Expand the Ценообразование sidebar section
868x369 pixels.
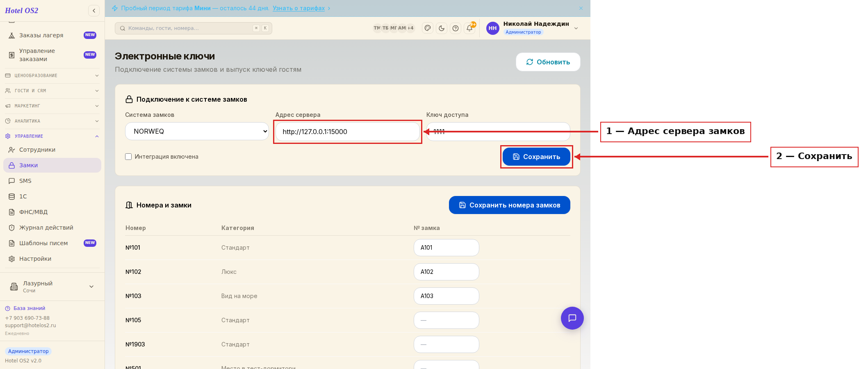52,75
